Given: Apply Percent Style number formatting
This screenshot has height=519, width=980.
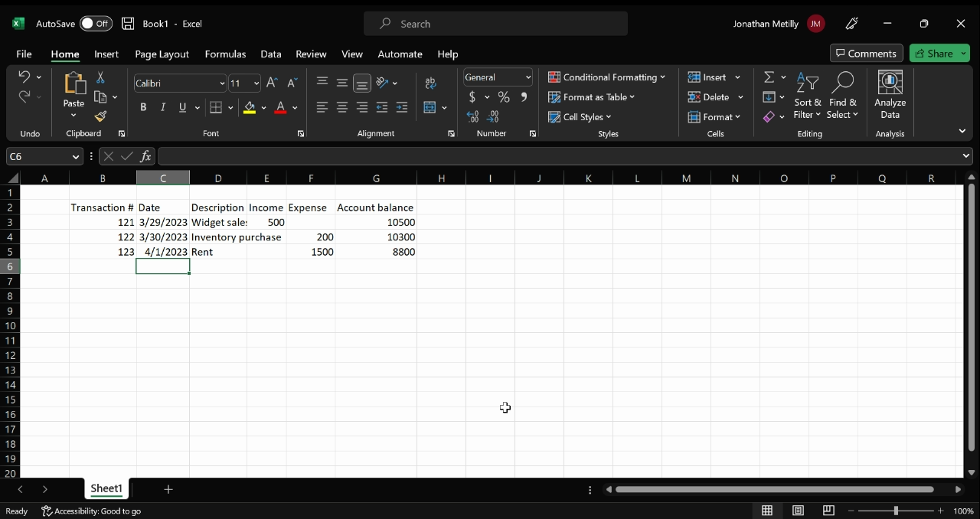Looking at the screenshot, I should [503, 97].
